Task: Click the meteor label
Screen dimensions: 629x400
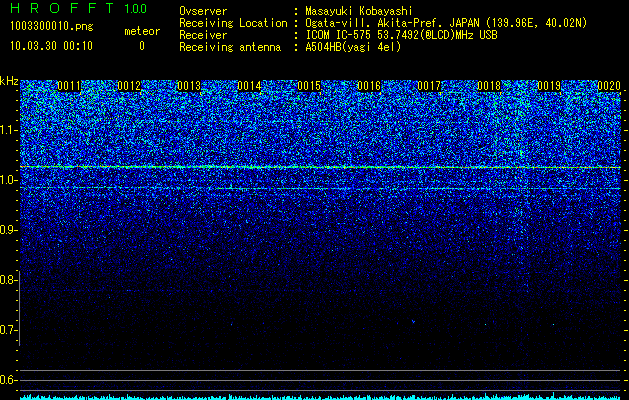Action: pyautogui.click(x=142, y=31)
